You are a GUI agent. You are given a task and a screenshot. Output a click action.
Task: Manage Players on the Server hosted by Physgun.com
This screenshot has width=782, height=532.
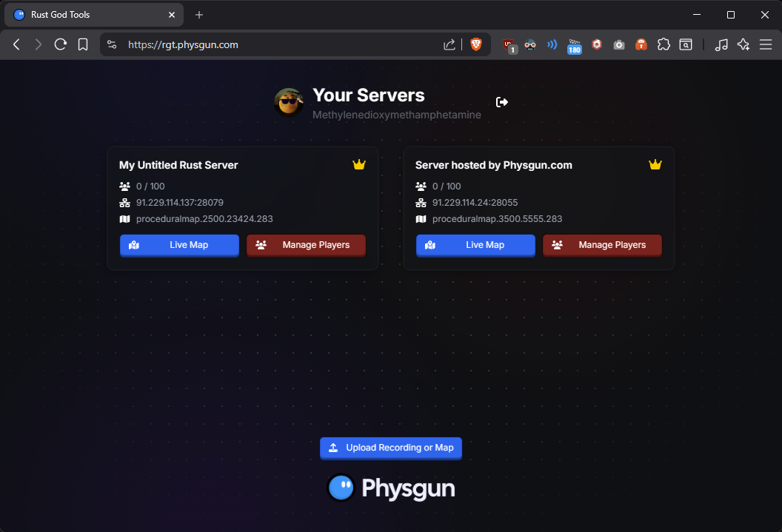click(x=602, y=245)
